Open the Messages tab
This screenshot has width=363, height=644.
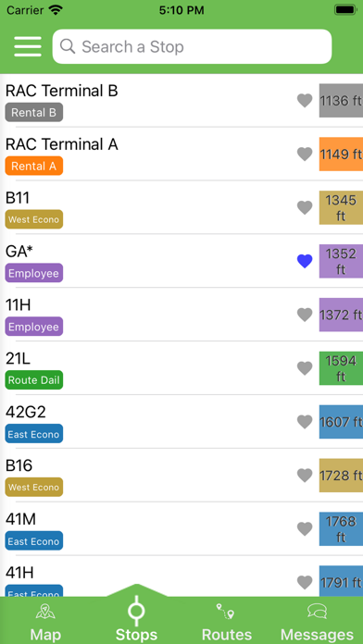tap(317, 622)
